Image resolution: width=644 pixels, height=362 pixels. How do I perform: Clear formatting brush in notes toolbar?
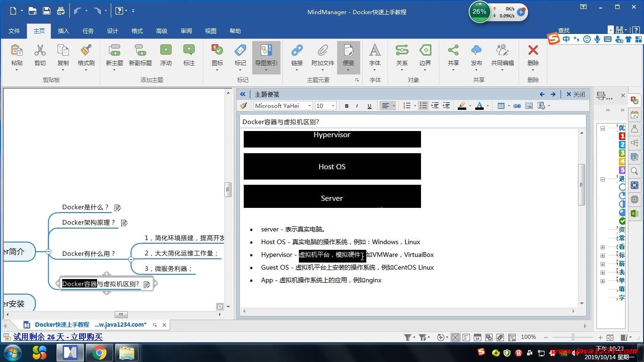pyautogui.click(x=243, y=106)
